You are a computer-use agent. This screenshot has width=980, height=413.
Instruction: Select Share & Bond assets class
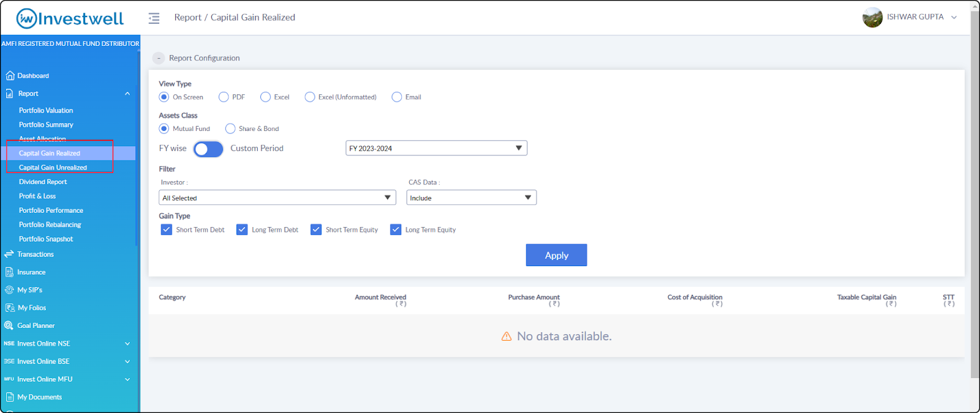[x=230, y=128]
